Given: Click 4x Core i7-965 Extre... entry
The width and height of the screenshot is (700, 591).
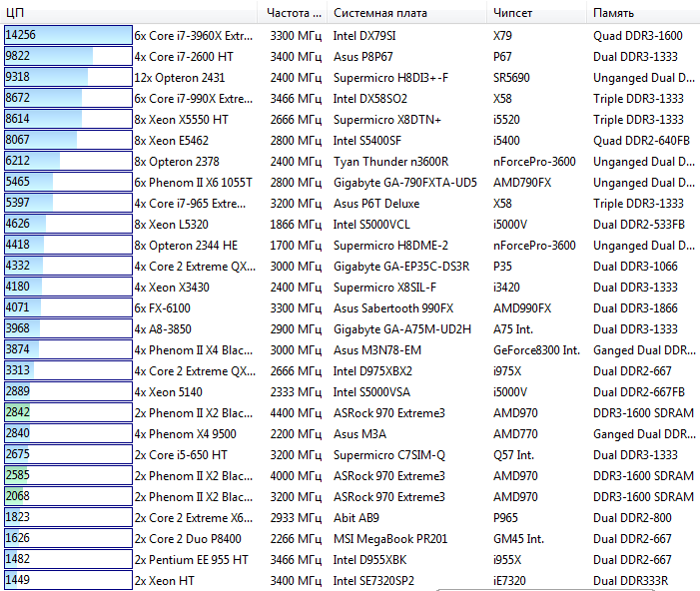Looking at the screenshot, I should coord(190,204).
